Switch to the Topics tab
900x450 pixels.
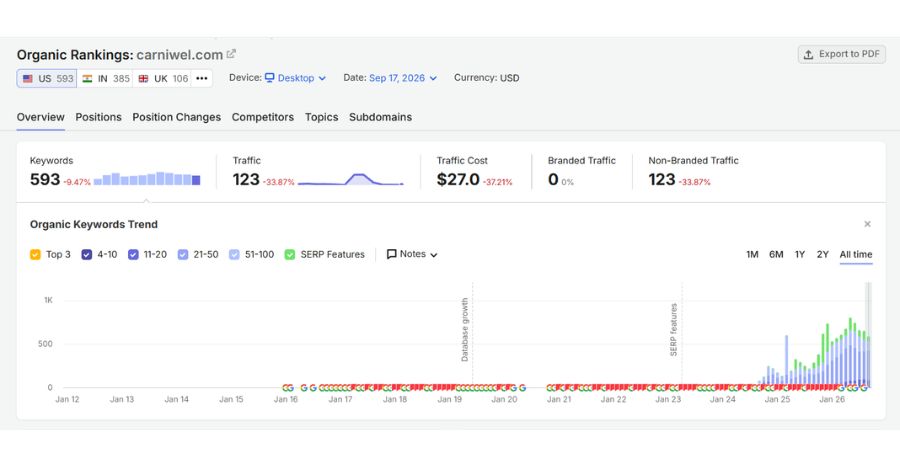[x=321, y=117]
